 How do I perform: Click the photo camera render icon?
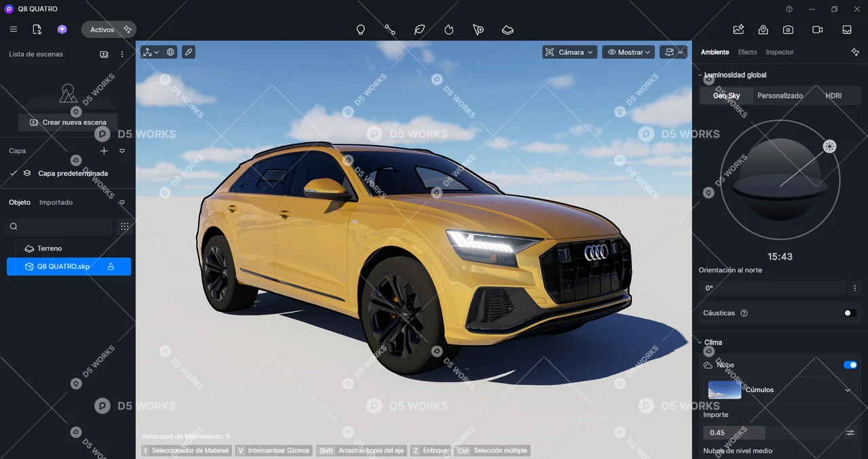point(788,30)
